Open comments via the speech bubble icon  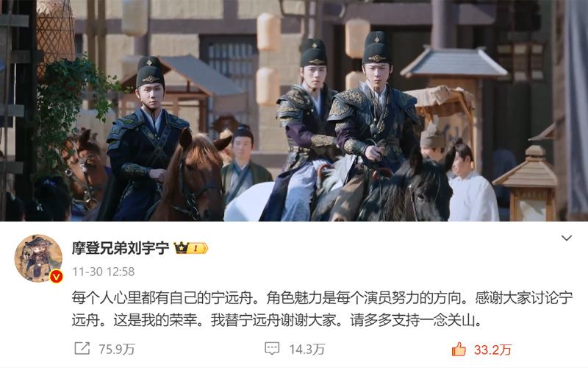(272, 348)
